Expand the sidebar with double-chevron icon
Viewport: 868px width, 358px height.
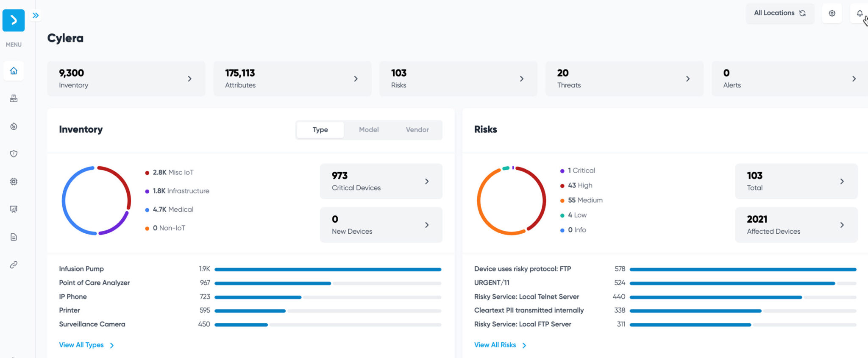(x=36, y=15)
